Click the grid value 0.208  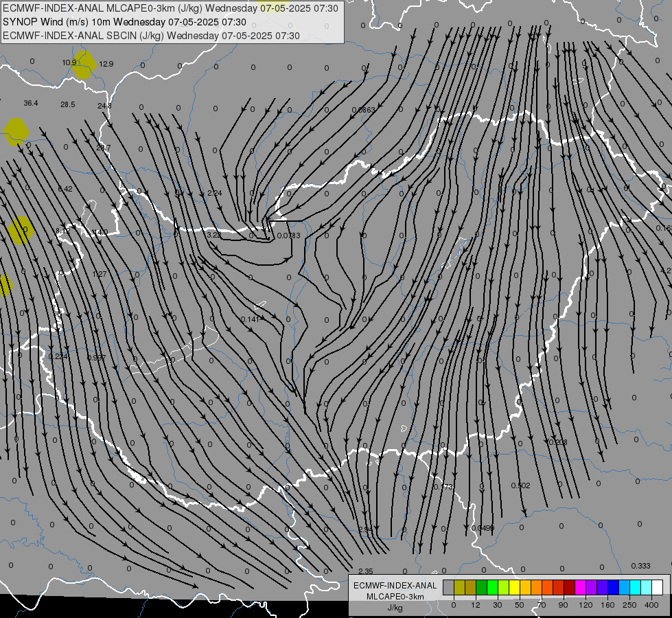tap(558, 442)
